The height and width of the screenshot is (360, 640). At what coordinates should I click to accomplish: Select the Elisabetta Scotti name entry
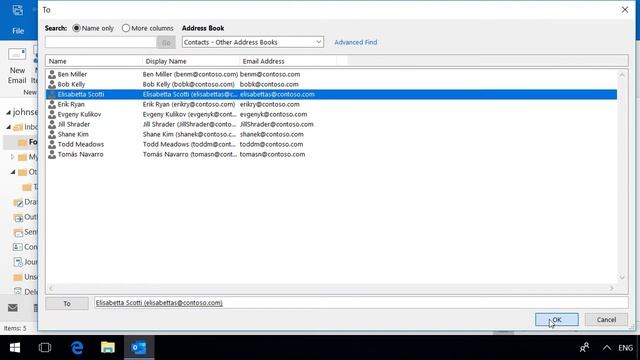81,94
